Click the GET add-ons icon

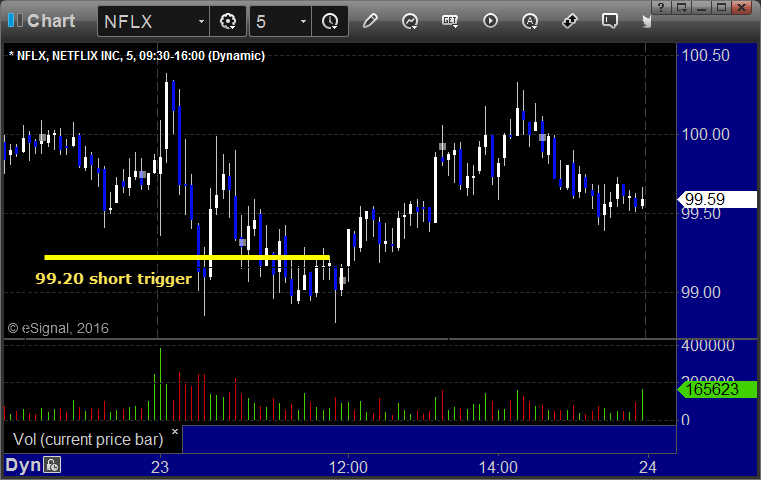[450, 21]
